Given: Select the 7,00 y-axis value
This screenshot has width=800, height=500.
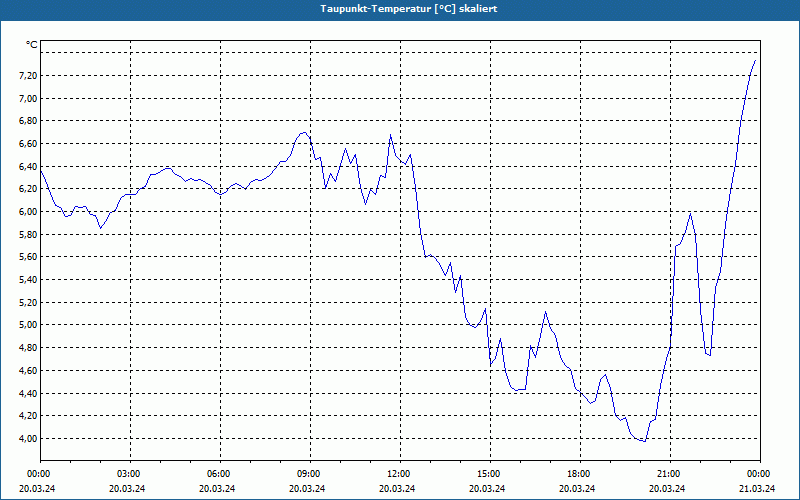Looking at the screenshot, I should tap(29, 98).
